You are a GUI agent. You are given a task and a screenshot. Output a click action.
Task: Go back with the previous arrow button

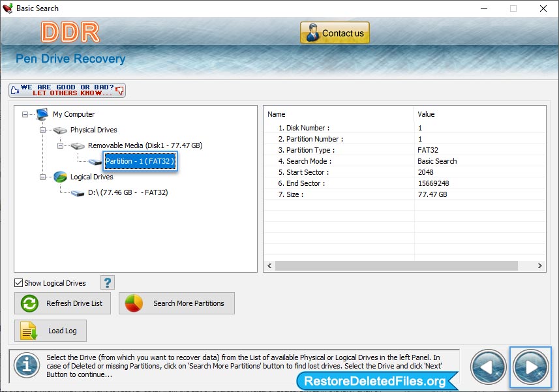489,367
